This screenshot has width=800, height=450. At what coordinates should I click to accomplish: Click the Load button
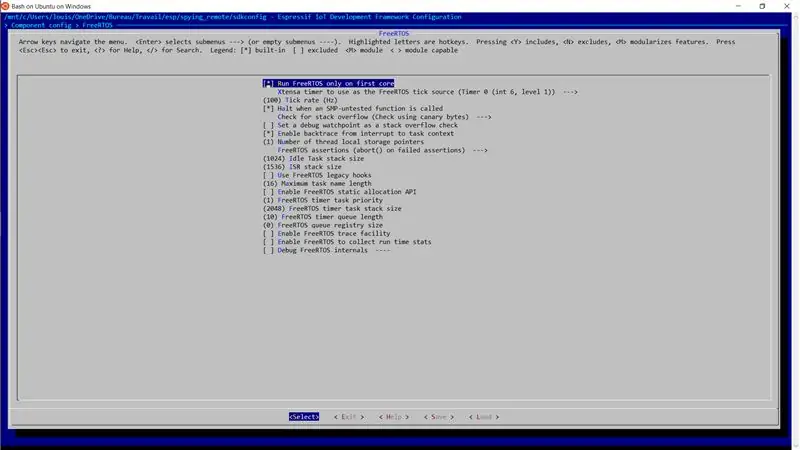coord(484,417)
